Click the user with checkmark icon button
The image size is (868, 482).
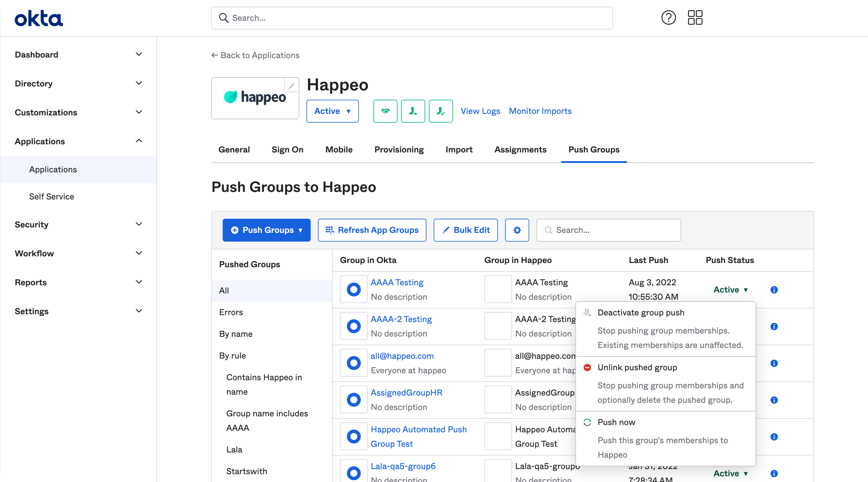[x=440, y=111]
